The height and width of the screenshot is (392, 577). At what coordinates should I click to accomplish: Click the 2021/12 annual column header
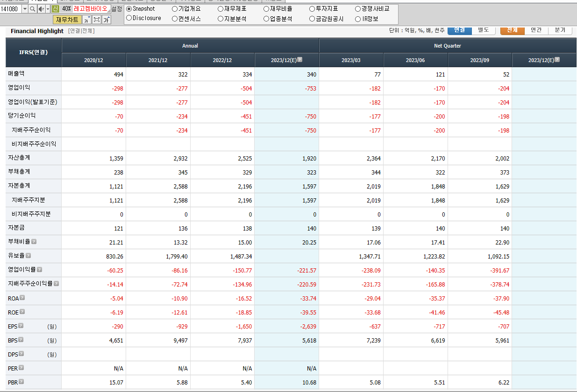point(158,60)
